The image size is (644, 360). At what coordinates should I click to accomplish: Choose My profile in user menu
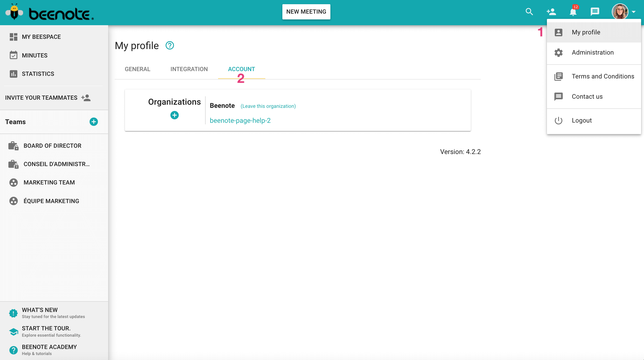pyautogui.click(x=594, y=32)
